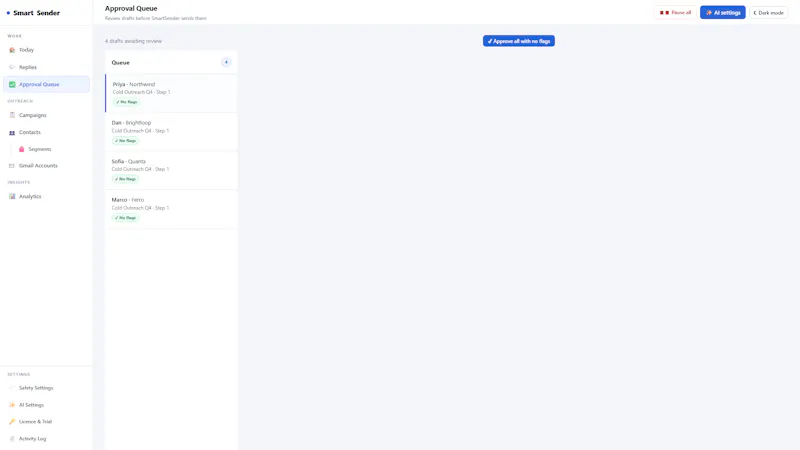Open Contacts from sidebar
Image resolution: width=800 pixels, height=450 pixels.
(x=46, y=132)
